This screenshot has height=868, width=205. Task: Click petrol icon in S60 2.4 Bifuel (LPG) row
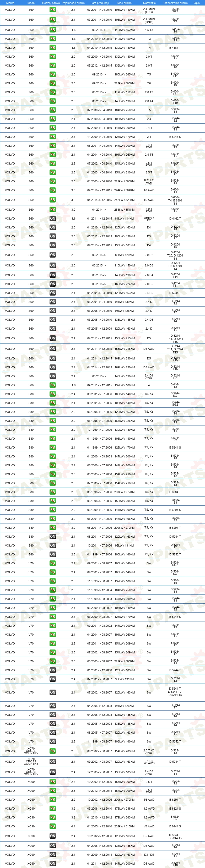click(x=53, y=10)
